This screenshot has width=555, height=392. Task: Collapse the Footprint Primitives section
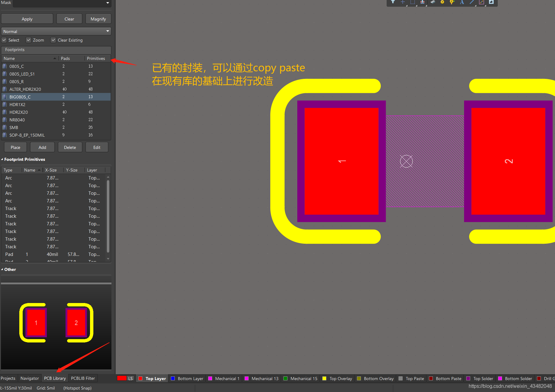tap(2, 159)
